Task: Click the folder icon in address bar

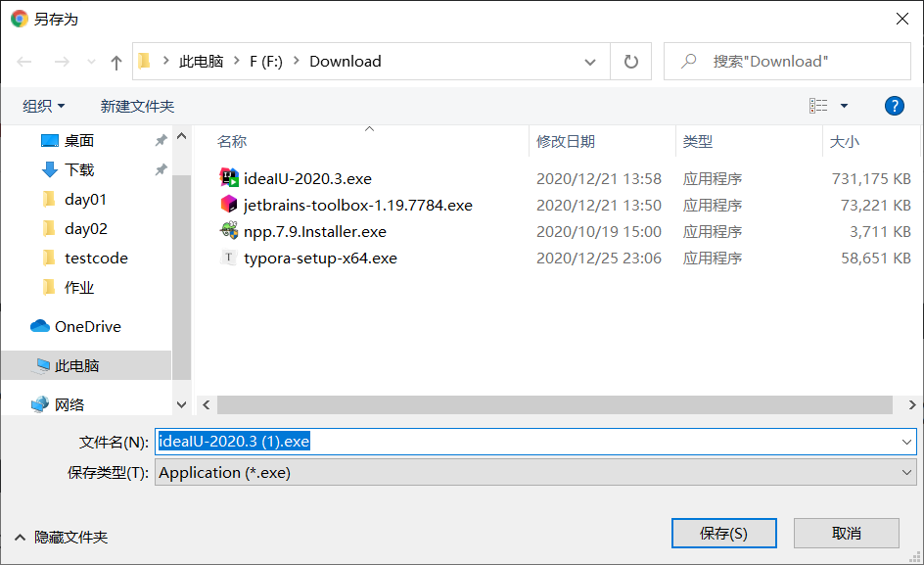Action: click(145, 61)
